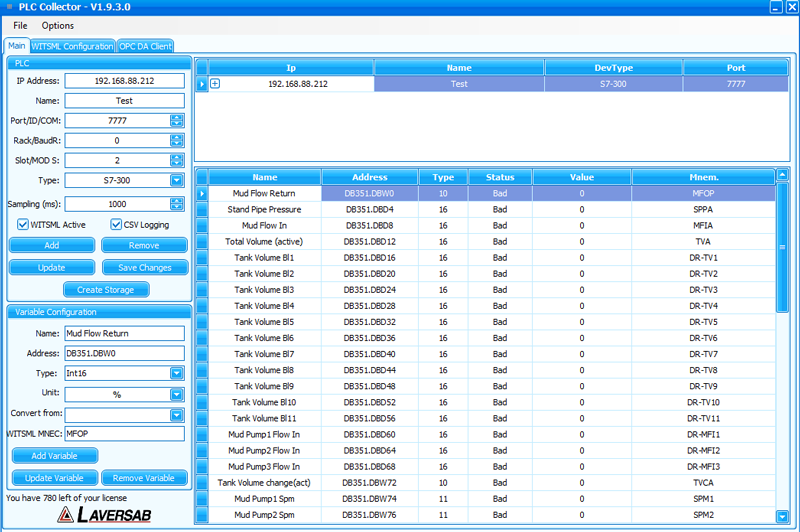Image resolution: width=800 pixels, height=532 pixels.
Task: Open the File menu
Action: point(20,25)
